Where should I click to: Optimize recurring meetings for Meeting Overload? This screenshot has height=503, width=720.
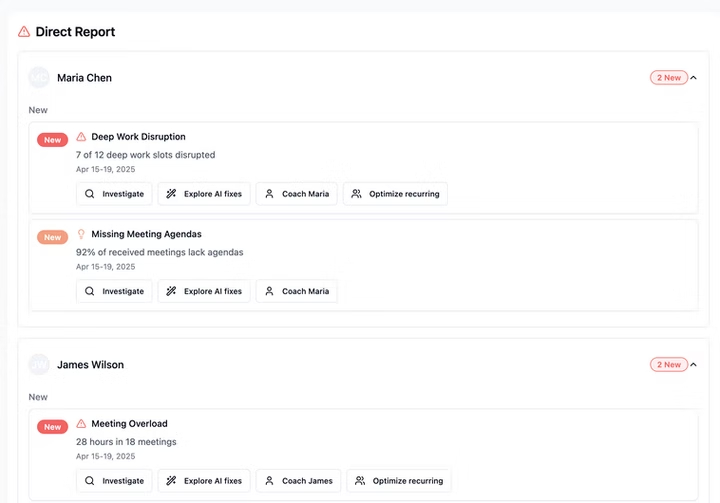tap(399, 481)
